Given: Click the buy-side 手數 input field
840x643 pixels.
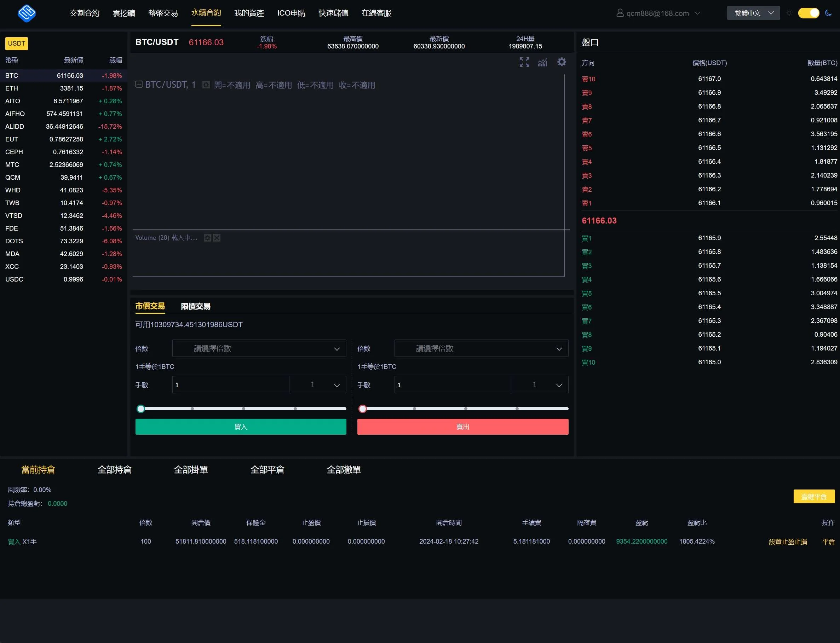Looking at the screenshot, I should click(230, 385).
